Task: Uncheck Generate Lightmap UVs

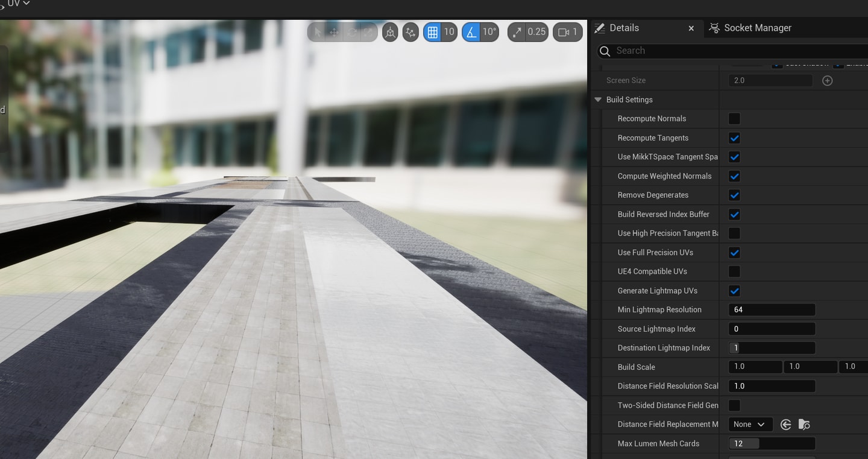Action: click(734, 291)
